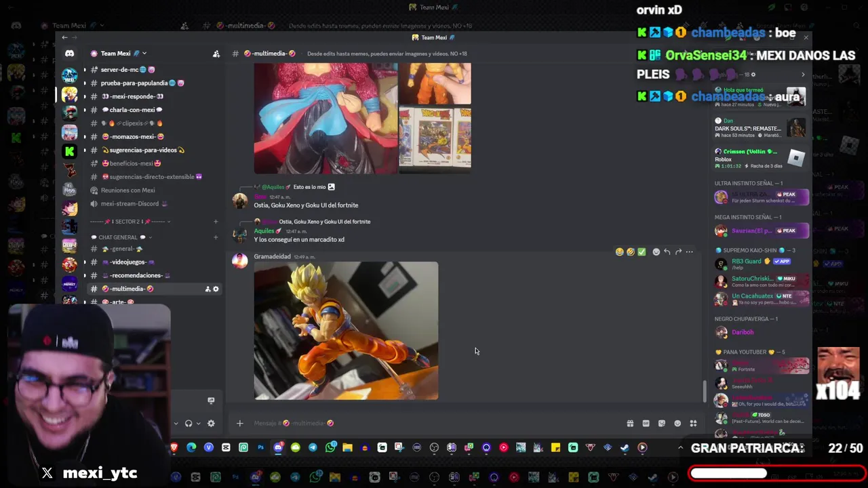
Task: Expand activity section arrow in member panel
Action: 803,75
